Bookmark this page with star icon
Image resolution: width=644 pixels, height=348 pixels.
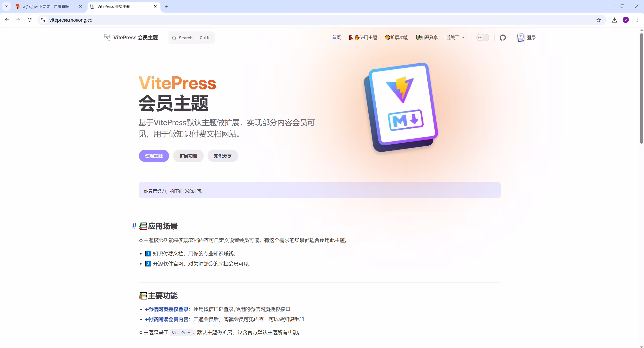point(599,20)
